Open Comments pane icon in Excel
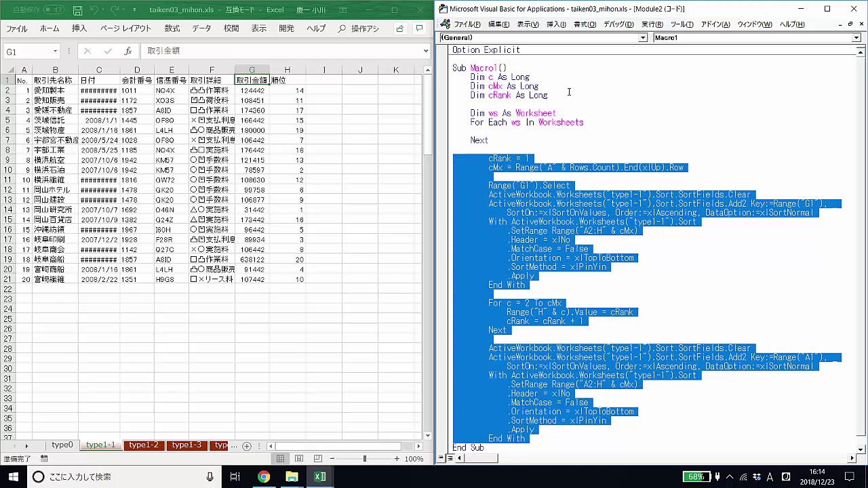The width and height of the screenshot is (868, 488). [x=420, y=28]
